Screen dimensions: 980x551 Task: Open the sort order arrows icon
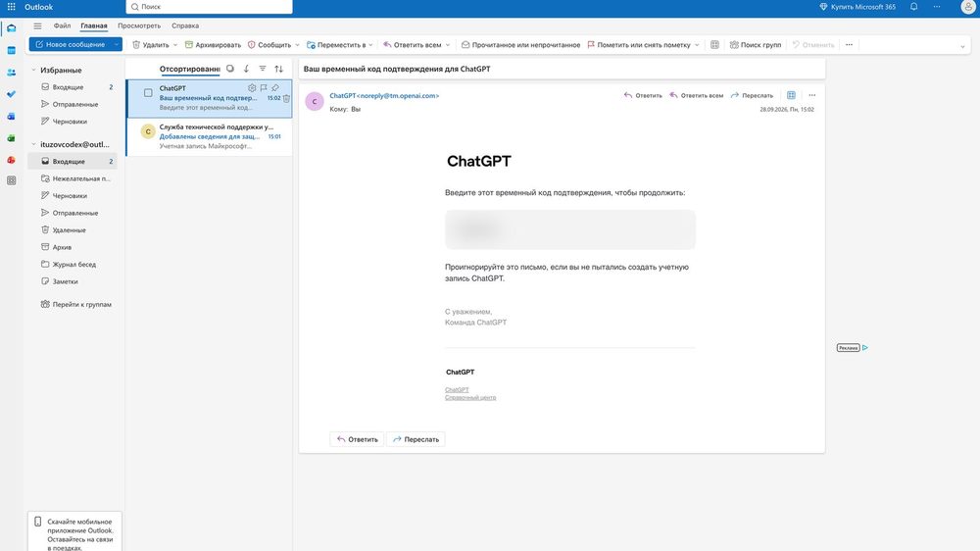[x=278, y=69]
